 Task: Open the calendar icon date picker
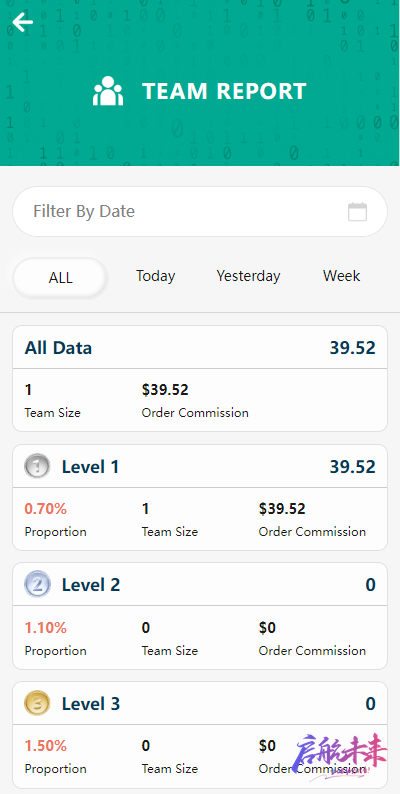pyautogui.click(x=357, y=212)
